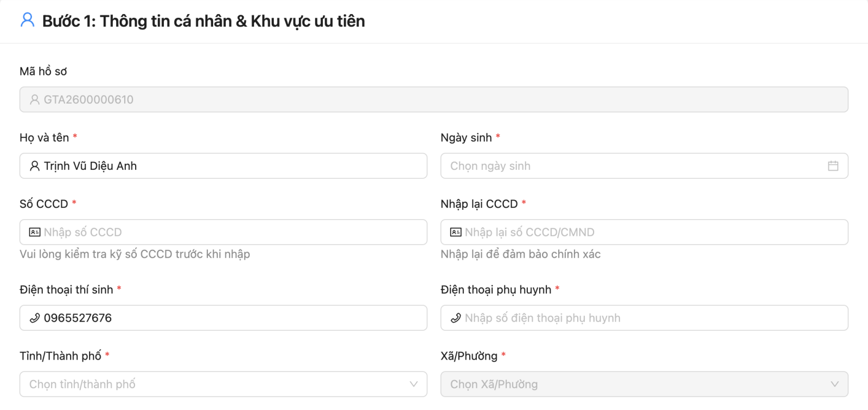Click the ID card icon in Nhập lại CCCD field
Viewport: 868px width, 410px height.
[x=456, y=232]
